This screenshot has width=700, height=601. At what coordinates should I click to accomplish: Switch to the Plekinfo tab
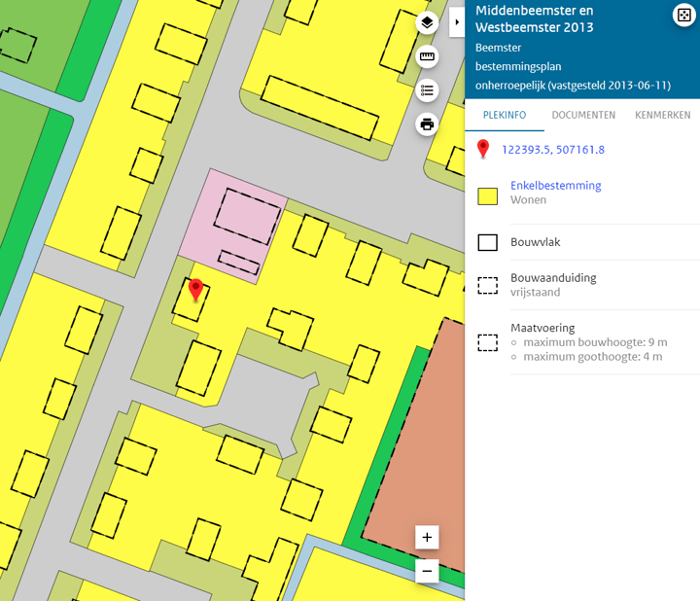504,115
